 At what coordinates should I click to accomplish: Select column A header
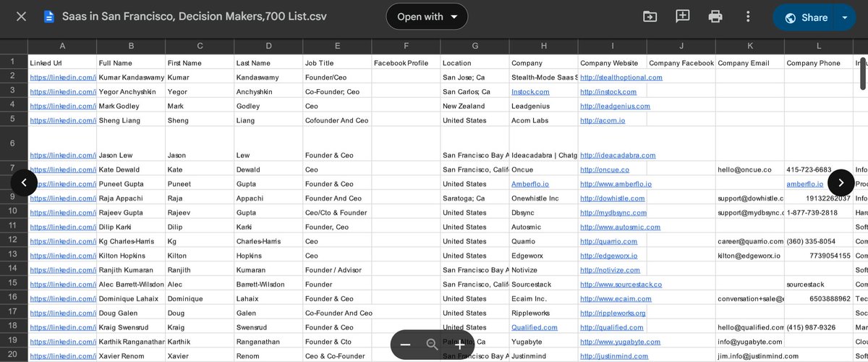62,46
